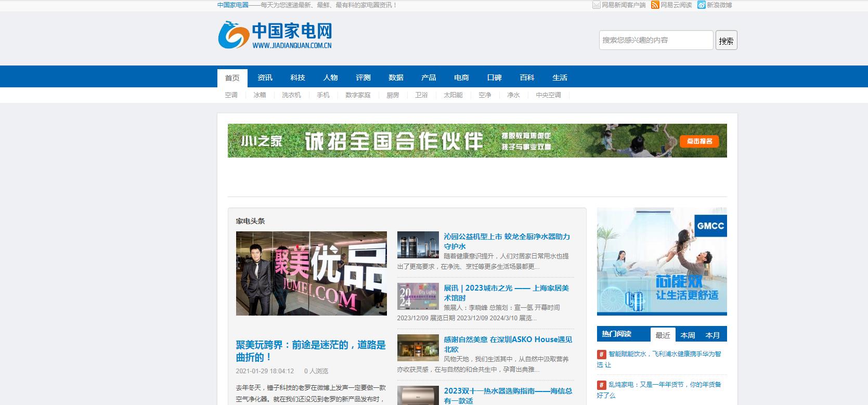Open the 电商 navigation item

(461, 78)
